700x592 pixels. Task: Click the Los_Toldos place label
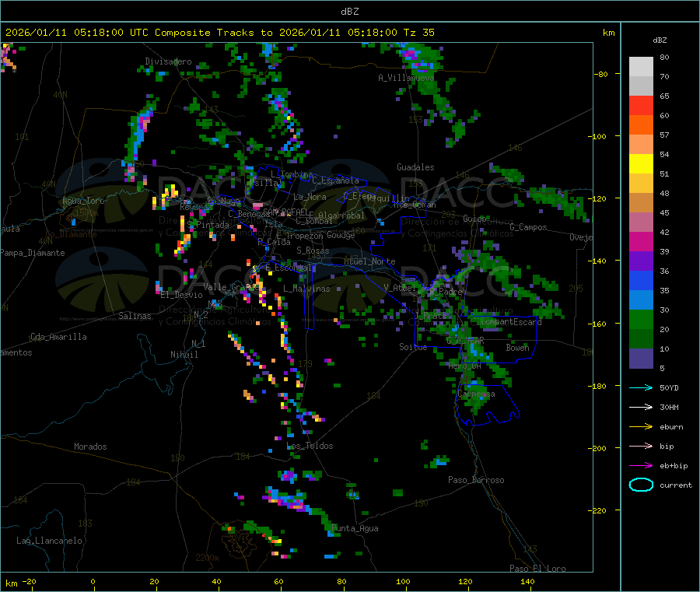[310, 446]
